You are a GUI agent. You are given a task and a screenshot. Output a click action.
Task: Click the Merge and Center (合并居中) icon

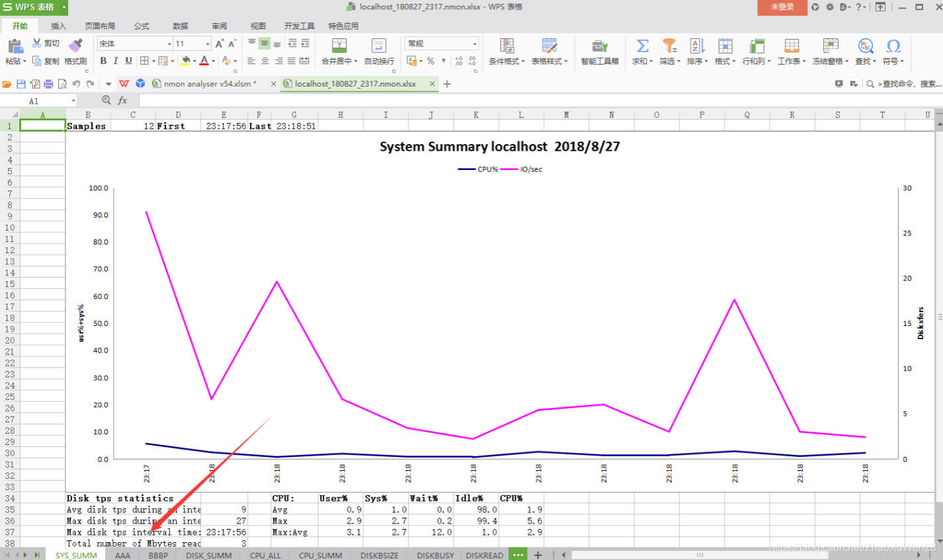pyautogui.click(x=339, y=45)
